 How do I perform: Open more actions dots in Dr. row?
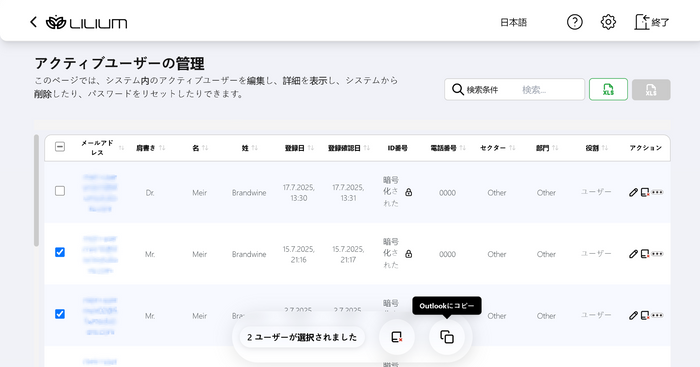pyautogui.click(x=657, y=192)
